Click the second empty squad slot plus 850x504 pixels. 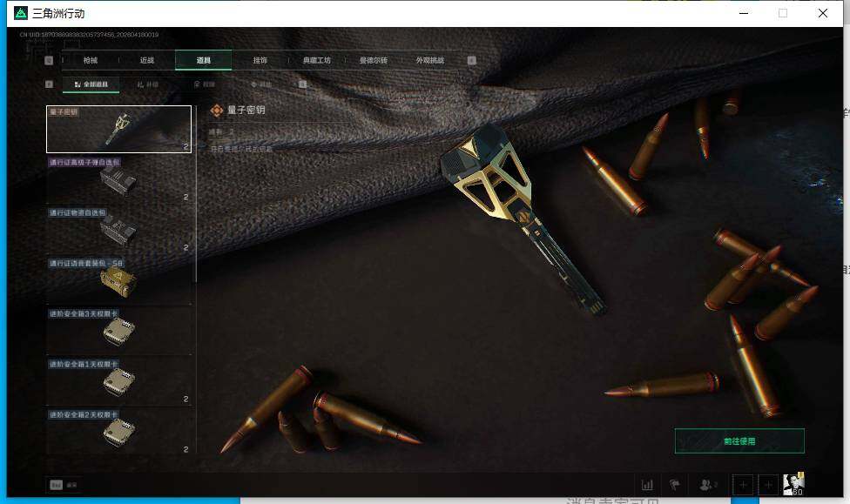[768, 485]
